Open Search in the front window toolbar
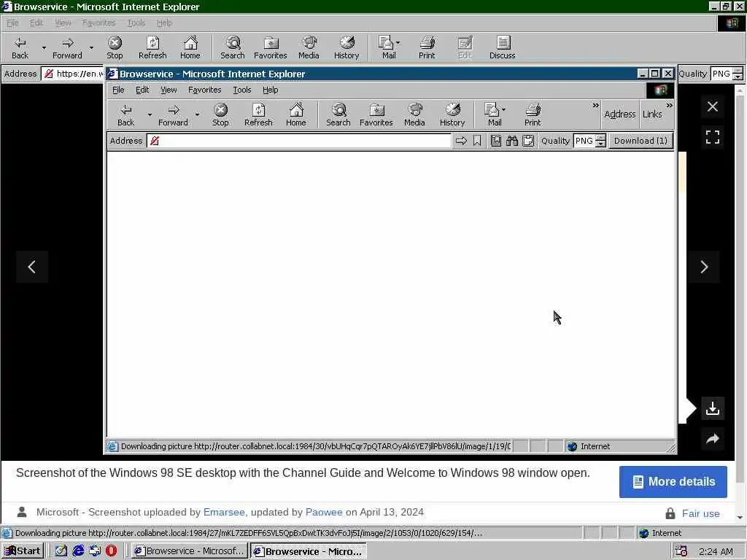Image resolution: width=747 pixels, height=560 pixels. point(338,114)
